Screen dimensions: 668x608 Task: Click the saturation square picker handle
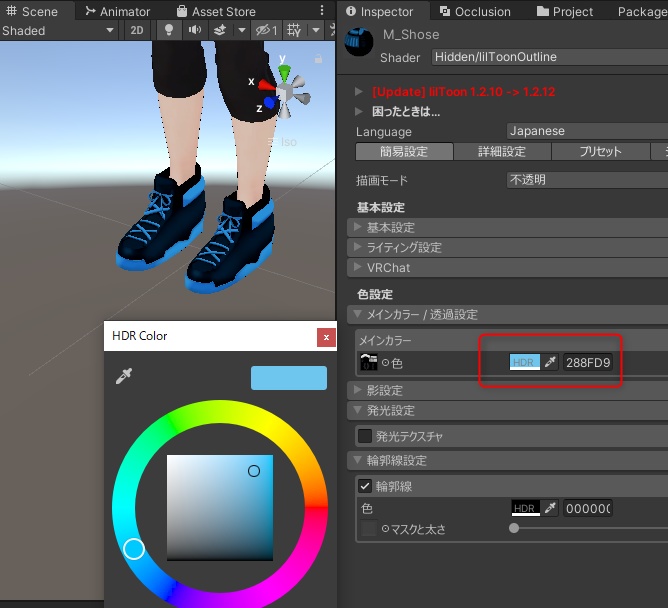coord(254,471)
